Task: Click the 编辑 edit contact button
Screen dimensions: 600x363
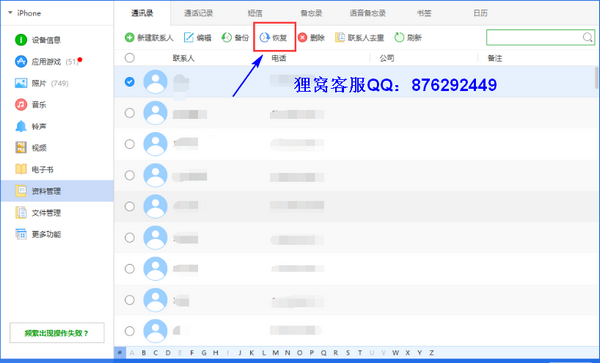Action: coord(197,37)
